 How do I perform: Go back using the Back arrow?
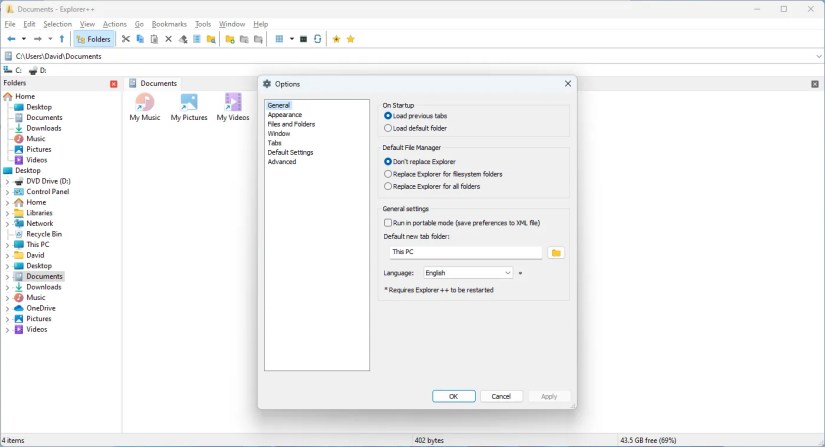pos(11,39)
